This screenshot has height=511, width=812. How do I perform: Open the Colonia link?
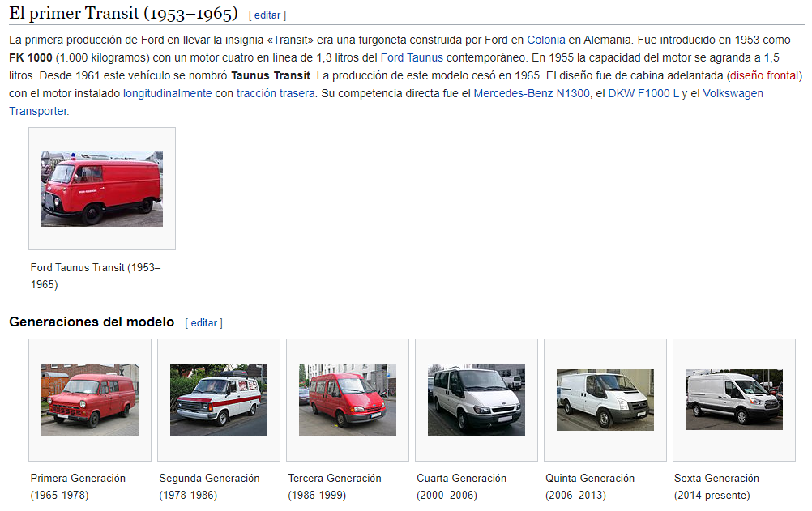click(546, 40)
